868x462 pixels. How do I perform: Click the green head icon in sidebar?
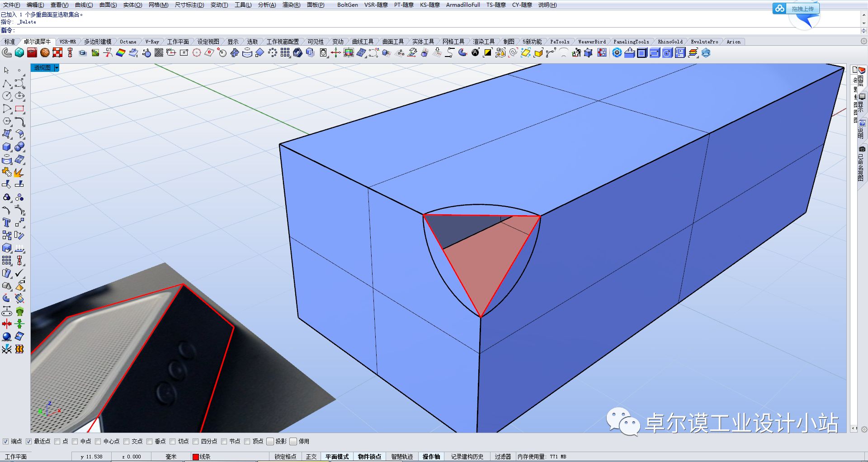(x=19, y=311)
